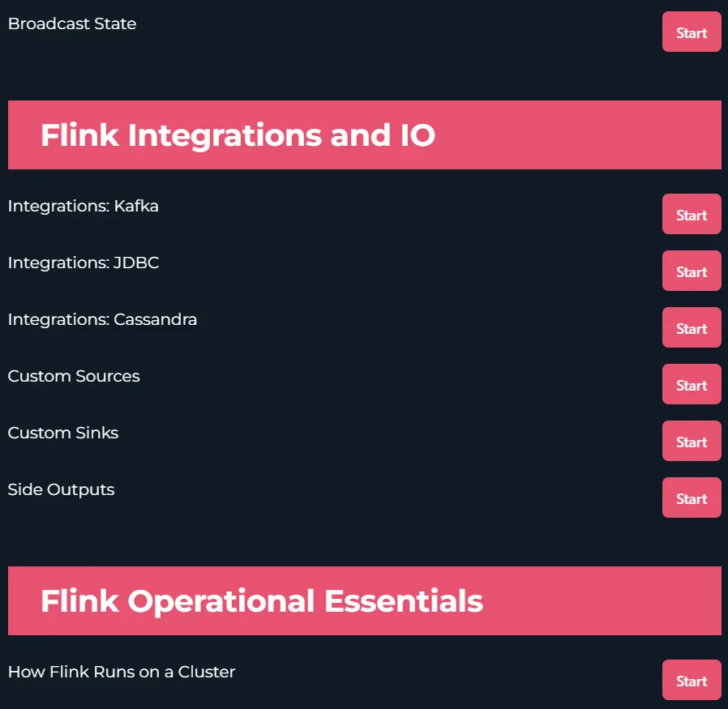
Task: Click the Flink Operational Essentials header
Action: [x=365, y=601]
